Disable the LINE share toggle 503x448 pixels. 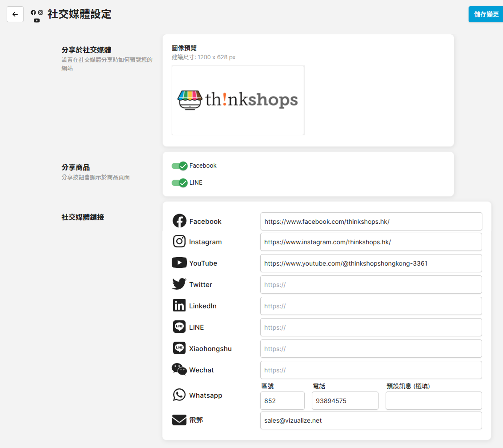(x=179, y=183)
